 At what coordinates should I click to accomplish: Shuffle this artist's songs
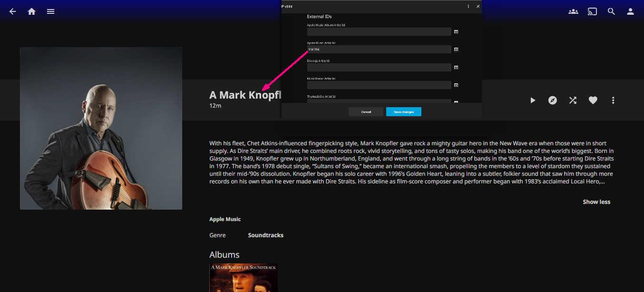click(x=573, y=100)
